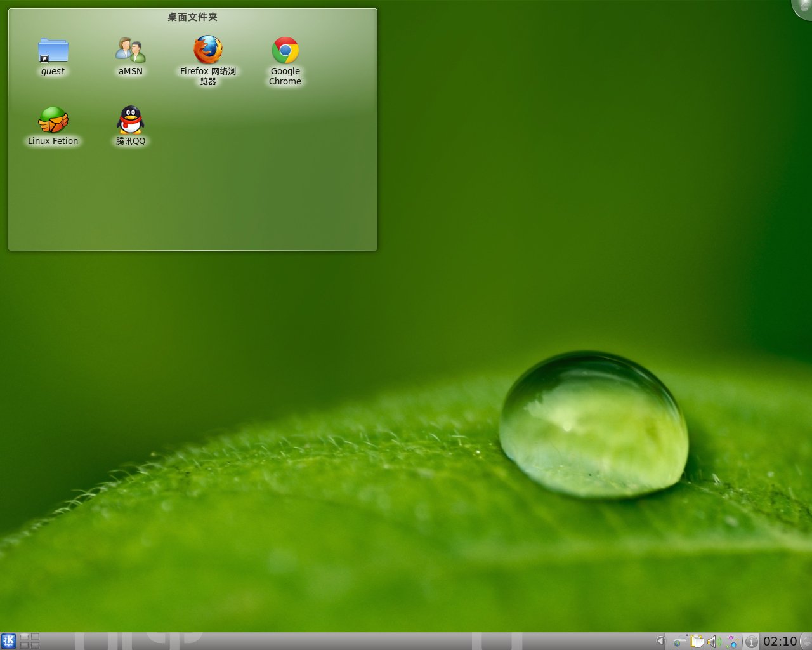Show hidden system tray icons arrow
This screenshot has width=812, height=650.
click(x=660, y=641)
